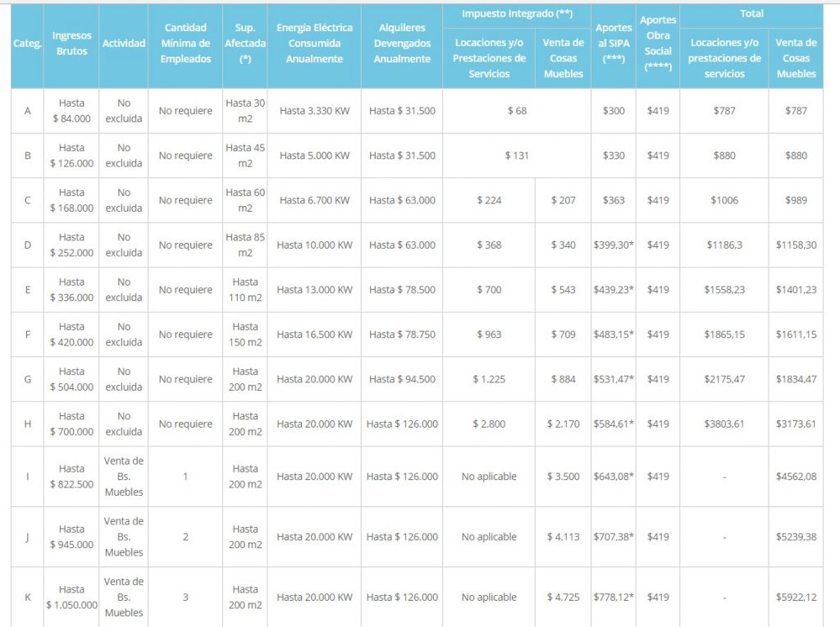Select the Categ. column header
The image size is (840, 627).
27,43
